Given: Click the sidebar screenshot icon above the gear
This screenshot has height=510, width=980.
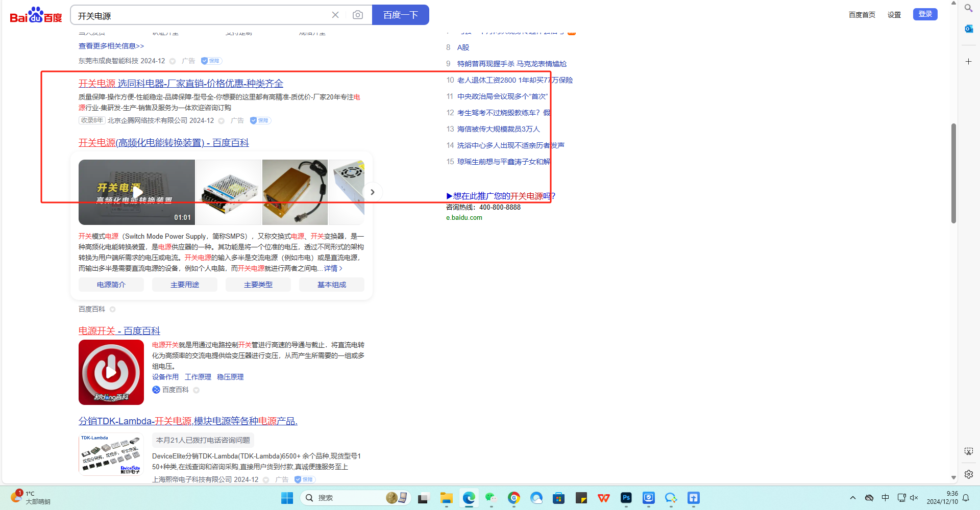Looking at the screenshot, I should pyautogui.click(x=968, y=451).
